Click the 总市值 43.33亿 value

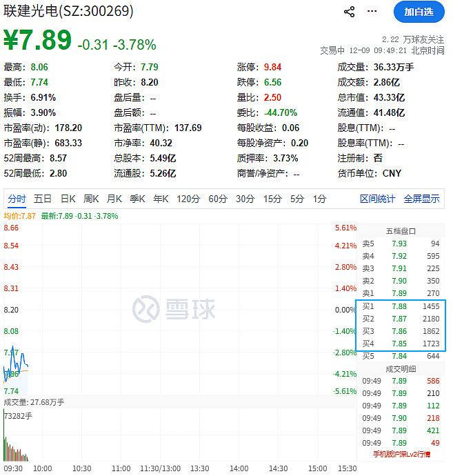coord(390,97)
